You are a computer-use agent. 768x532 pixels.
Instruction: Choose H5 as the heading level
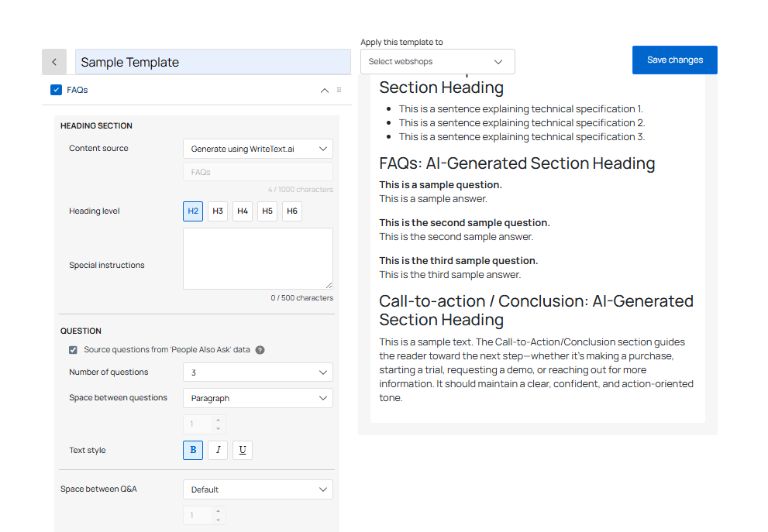(x=267, y=211)
